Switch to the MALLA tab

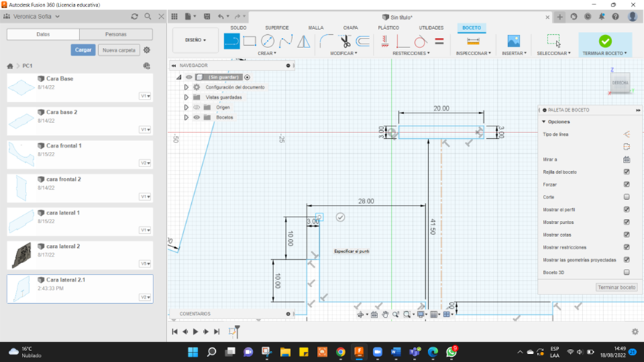point(316,28)
